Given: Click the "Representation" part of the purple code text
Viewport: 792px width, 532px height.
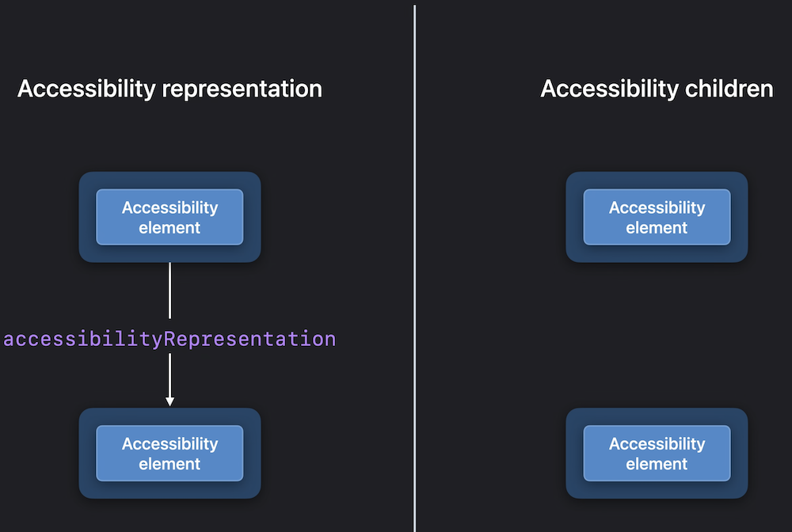Looking at the screenshot, I should click(250, 339).
